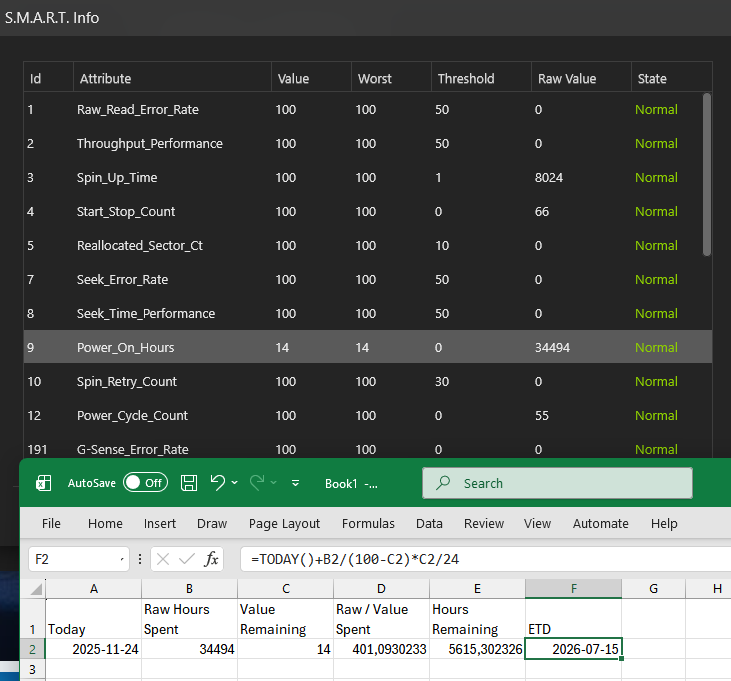Select column E header
The width and height of the screenshot is (731, 681).
(477, 589)
